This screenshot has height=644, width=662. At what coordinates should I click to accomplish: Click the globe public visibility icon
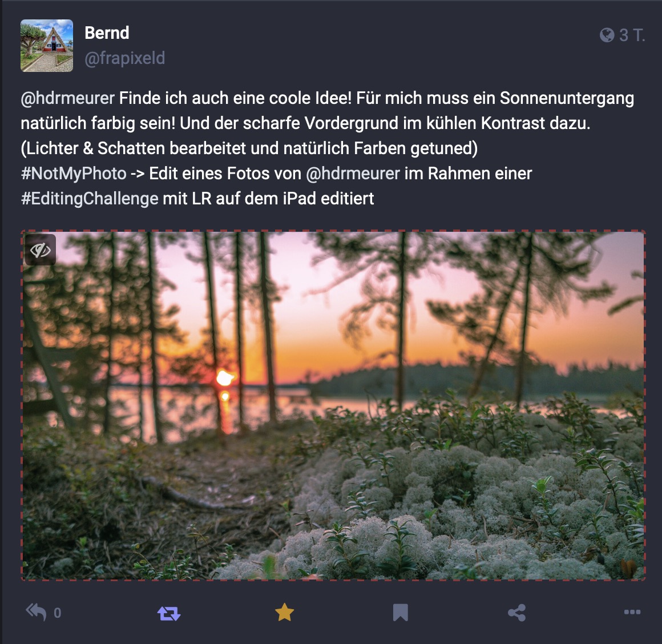pos(607,35)
